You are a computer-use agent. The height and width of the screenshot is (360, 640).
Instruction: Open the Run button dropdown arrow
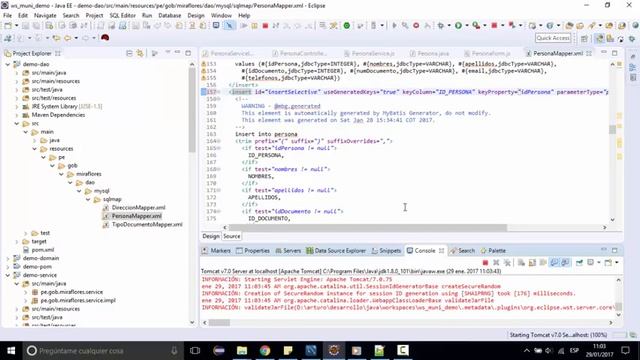tap(467, 26)
